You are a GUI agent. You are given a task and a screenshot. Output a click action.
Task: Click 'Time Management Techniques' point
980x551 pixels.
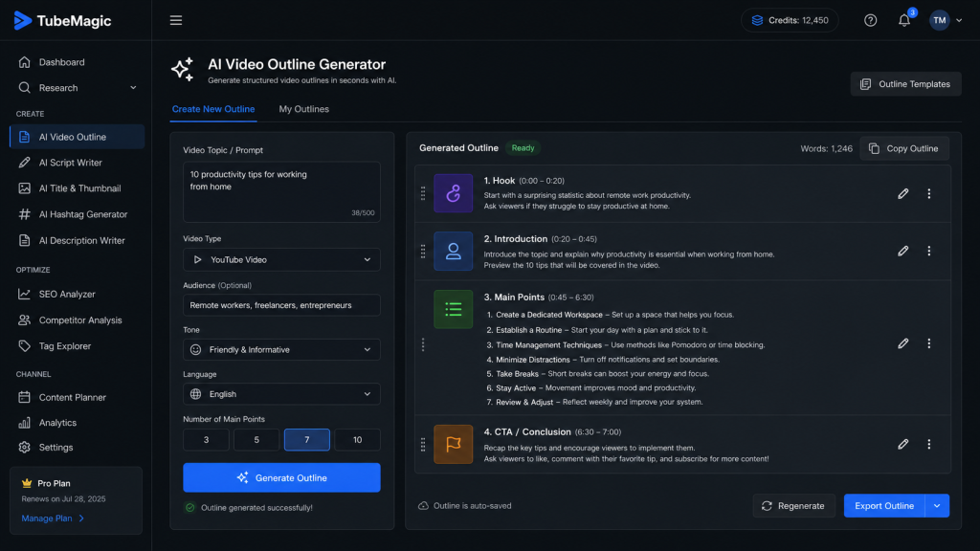click(x=548, y=344)
